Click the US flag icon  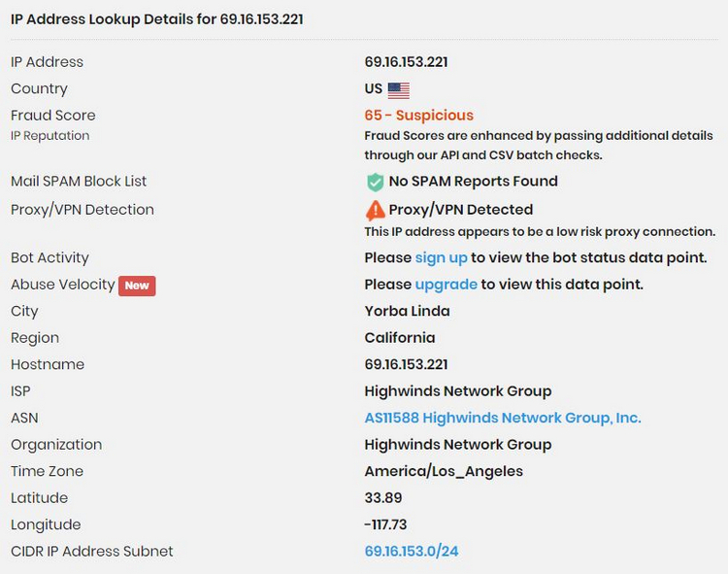[x=398, y=90]
